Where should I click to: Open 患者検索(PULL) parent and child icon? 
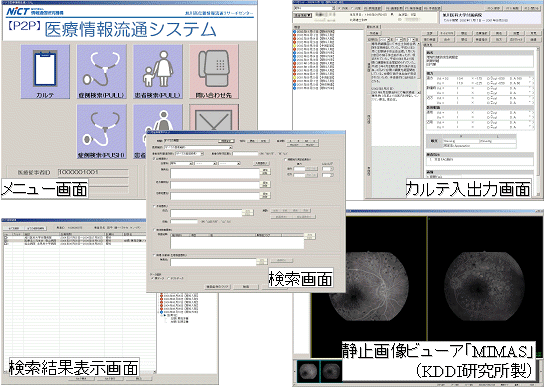pyautogui.click(x=158, y=72)
